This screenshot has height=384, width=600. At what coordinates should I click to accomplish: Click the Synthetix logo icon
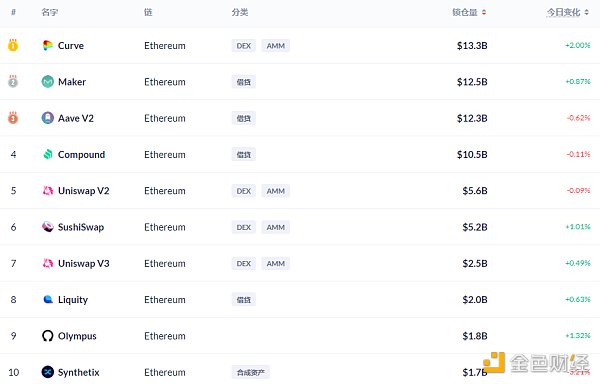pyautogui.click(x=47, y=372)
